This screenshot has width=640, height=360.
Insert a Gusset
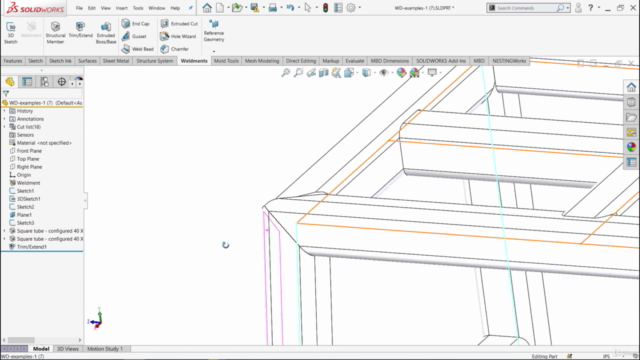click(134, 36)
